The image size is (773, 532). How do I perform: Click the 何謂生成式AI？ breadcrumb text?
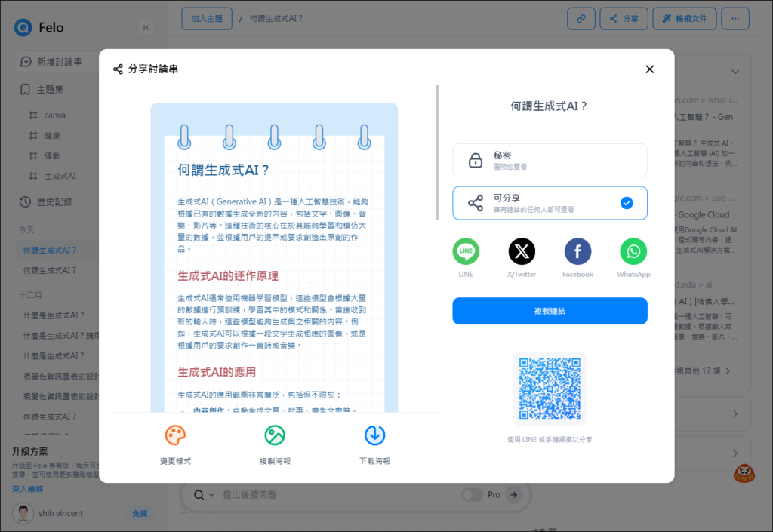(x=276, y=19)
